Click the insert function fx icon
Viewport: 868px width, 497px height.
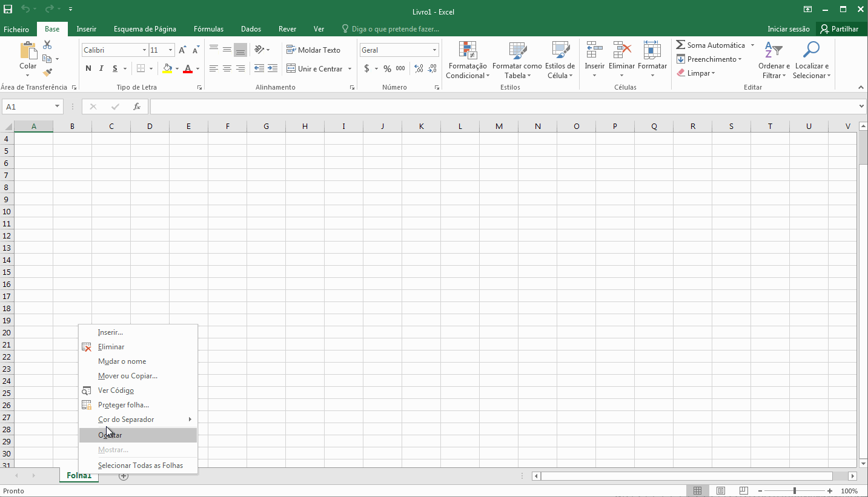137,107
